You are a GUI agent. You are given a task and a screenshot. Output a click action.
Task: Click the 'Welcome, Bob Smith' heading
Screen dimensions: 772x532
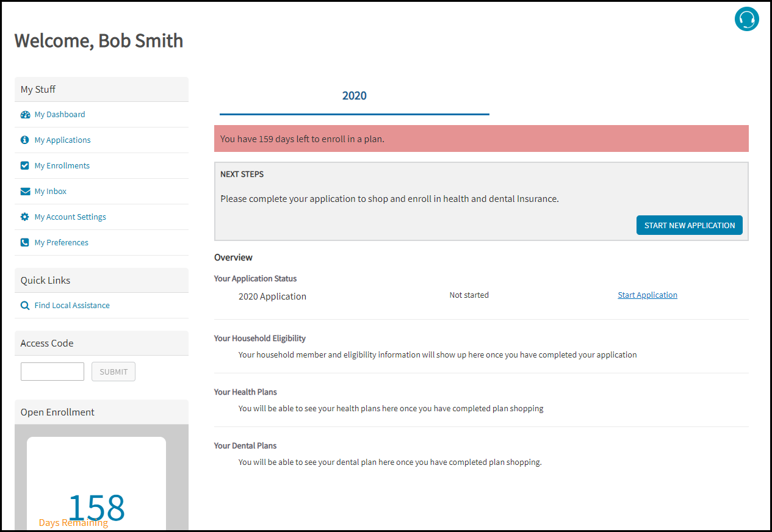(99, 40)
